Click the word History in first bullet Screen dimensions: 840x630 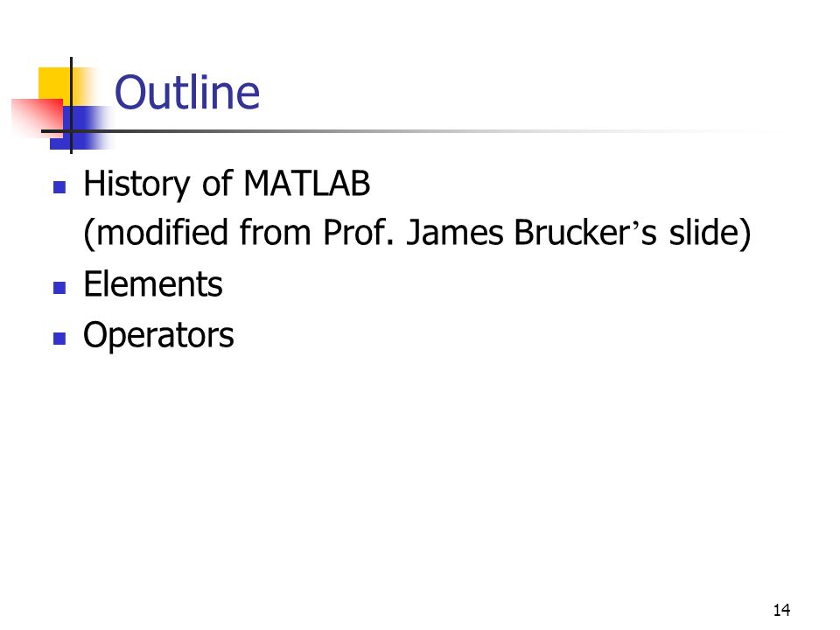pos(136,185)
